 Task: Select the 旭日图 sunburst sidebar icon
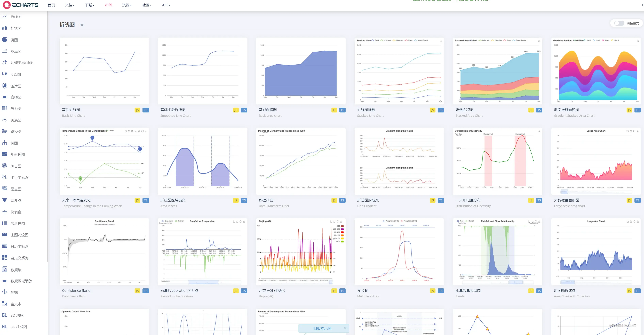(x=4, y=166)
